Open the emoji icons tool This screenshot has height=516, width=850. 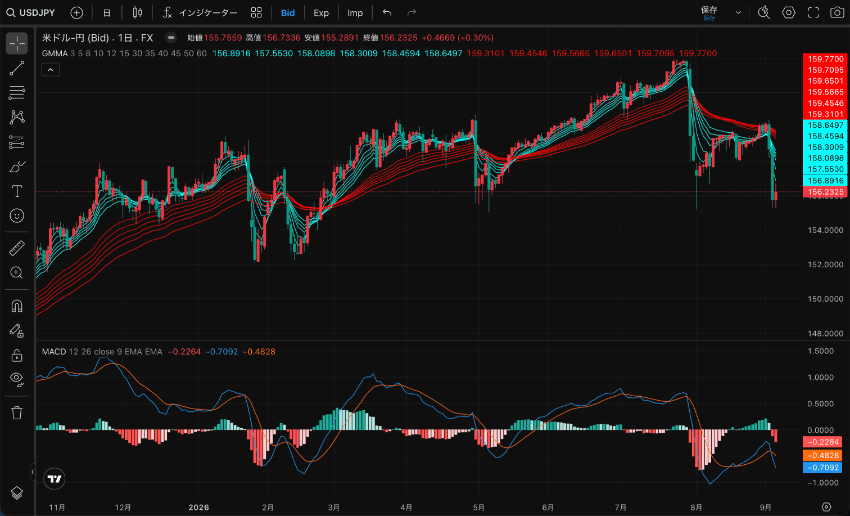(17, 216)
